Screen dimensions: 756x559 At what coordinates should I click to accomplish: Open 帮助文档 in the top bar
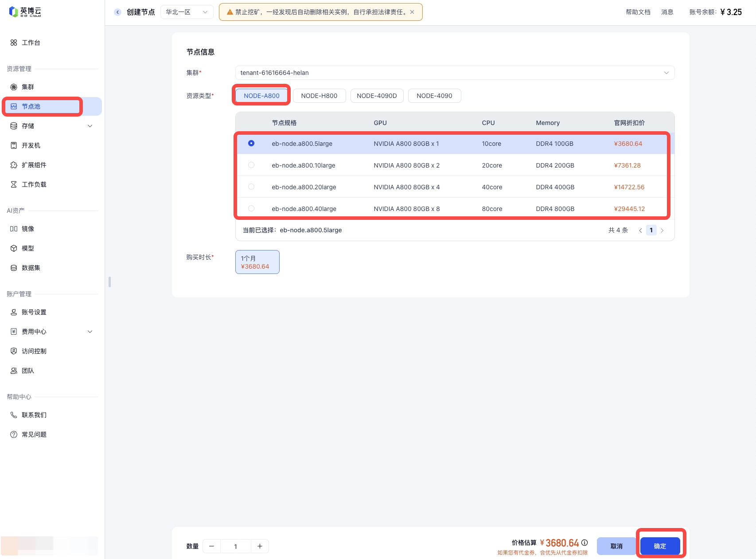pos(638,12)
